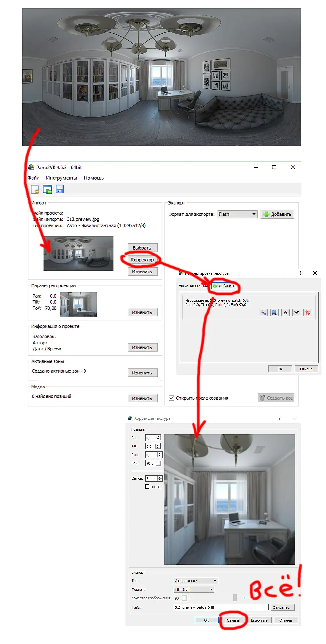Click the monitor preview icon for the patch
Viewport: 326px width, 644px height.
(274, 313)
